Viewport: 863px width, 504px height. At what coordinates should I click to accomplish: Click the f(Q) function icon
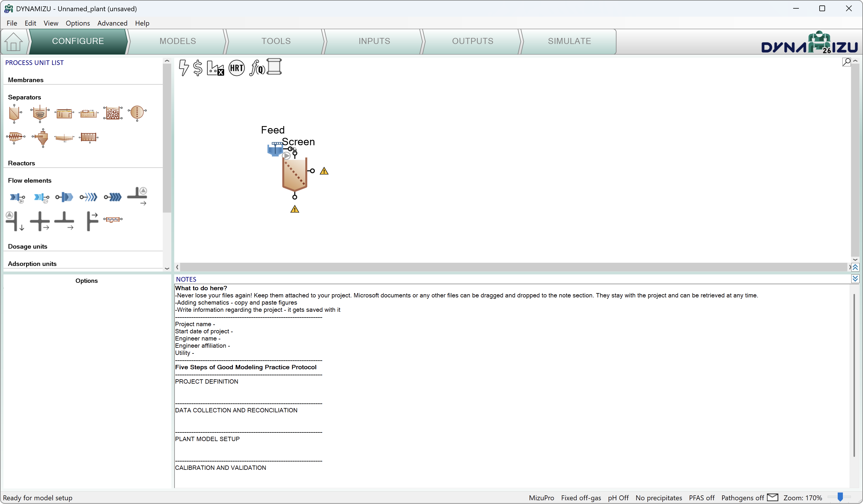click(x=256, y=68)
